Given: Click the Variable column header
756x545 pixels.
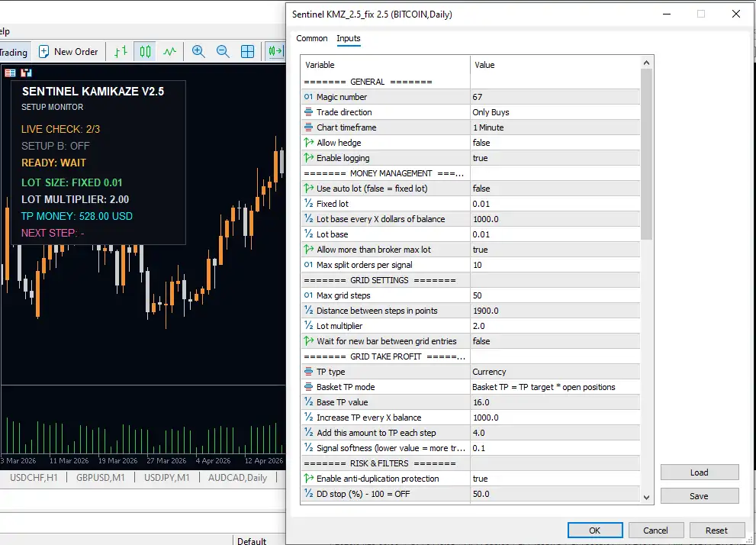Looking at the screenshot, I should point(386,65).
